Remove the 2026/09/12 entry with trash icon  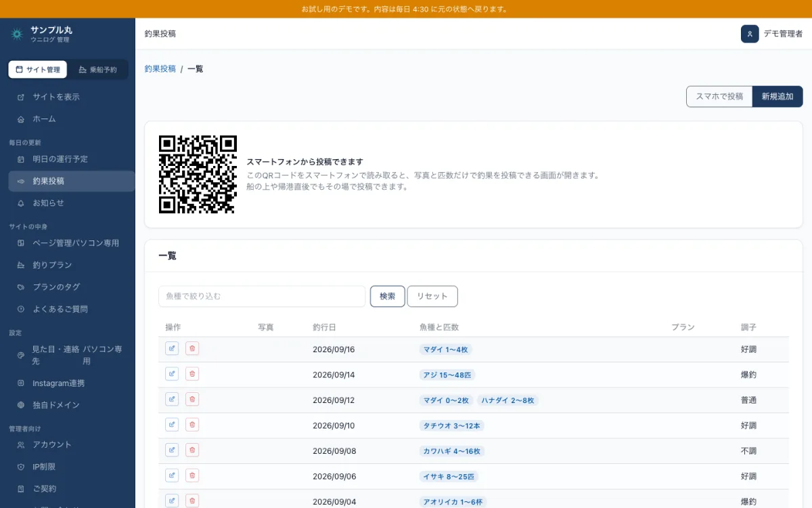click(192, 399)
